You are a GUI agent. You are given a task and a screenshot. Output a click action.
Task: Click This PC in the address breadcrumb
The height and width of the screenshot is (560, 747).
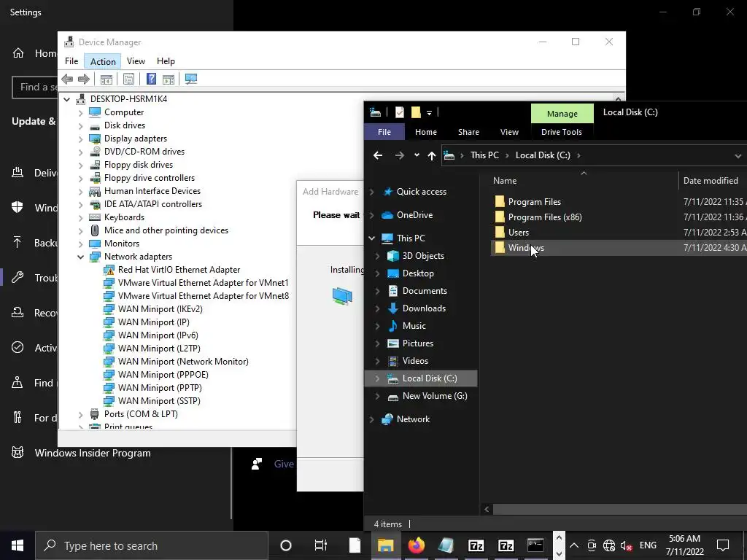484,155
